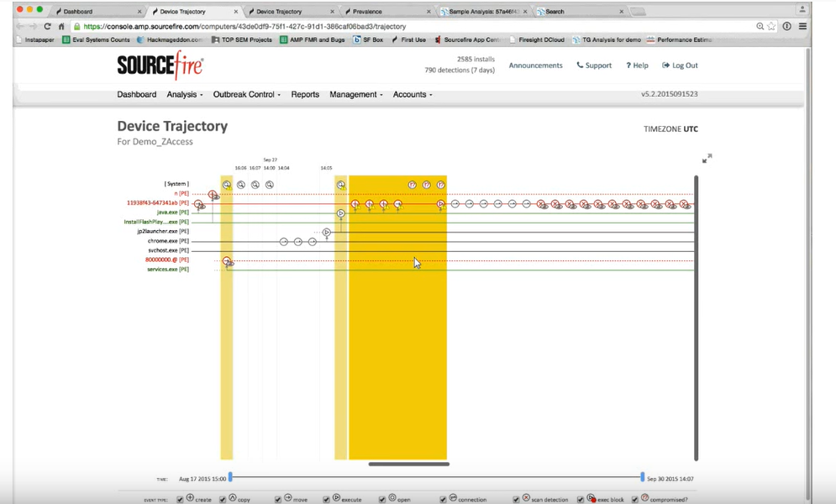
Task: Bookmark page with the star icon
Action: click(771, 26)
